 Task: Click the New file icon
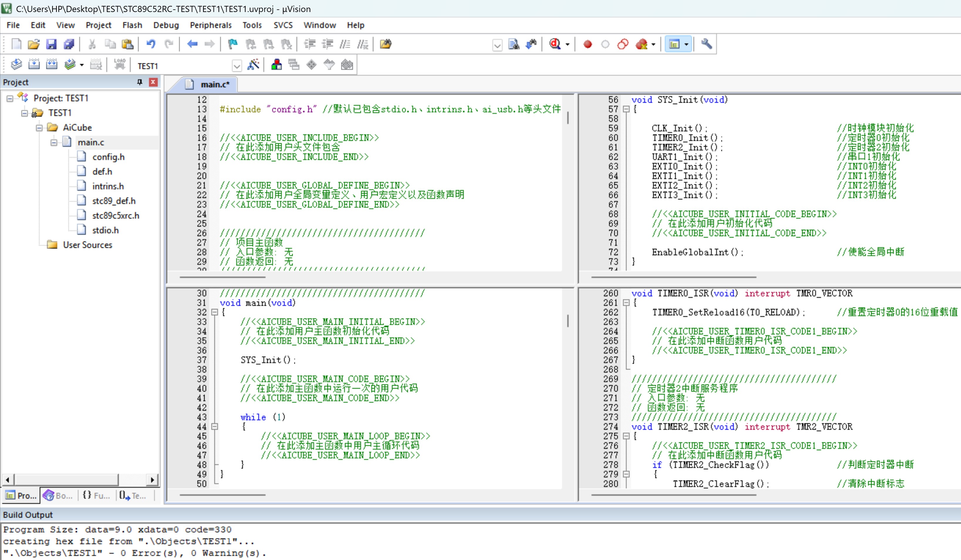point(16,44)
